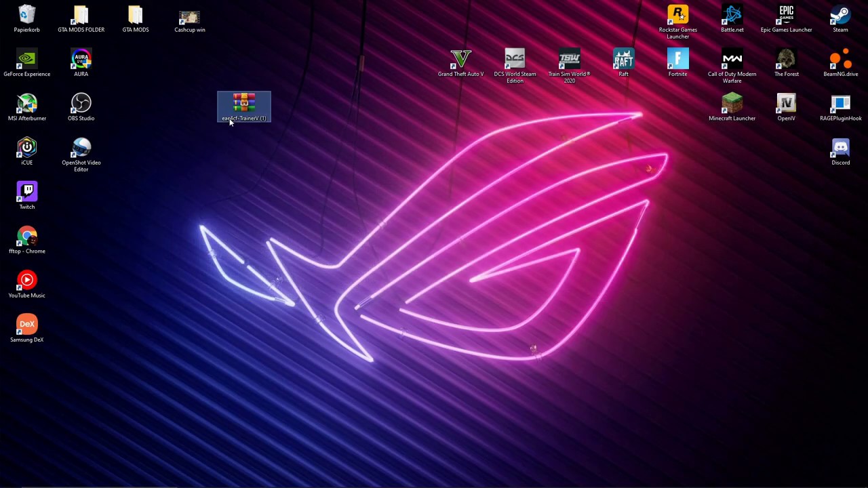Open Epic Games Launcher shortcut

click(786, 18)
